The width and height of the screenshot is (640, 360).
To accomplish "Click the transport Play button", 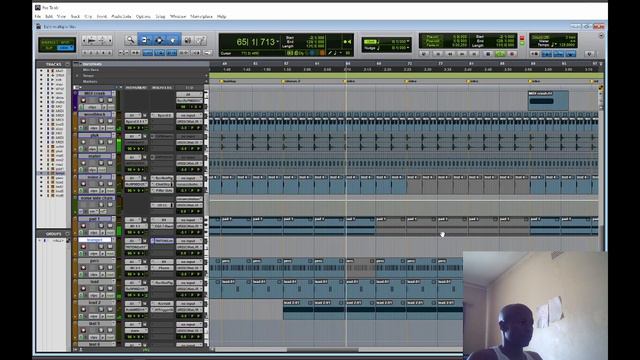I will [500, 54].
